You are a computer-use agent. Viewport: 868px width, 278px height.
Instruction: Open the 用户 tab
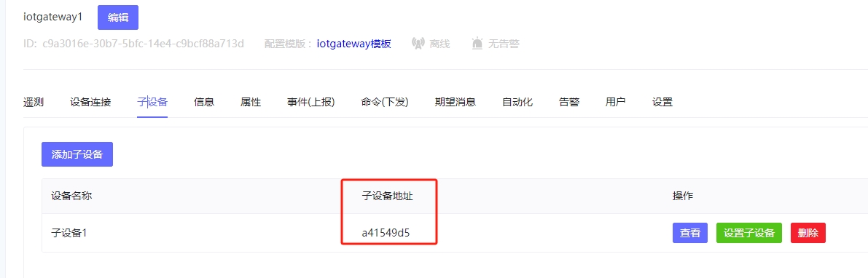tap(616, 102)
